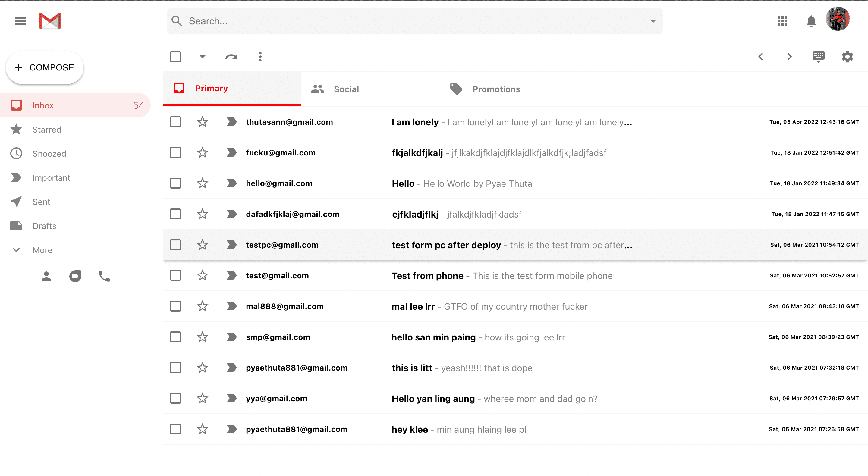This screenshot has height=476, width=868.
Task: Switch to the Social tab
Action: click(x=347, y=89)
